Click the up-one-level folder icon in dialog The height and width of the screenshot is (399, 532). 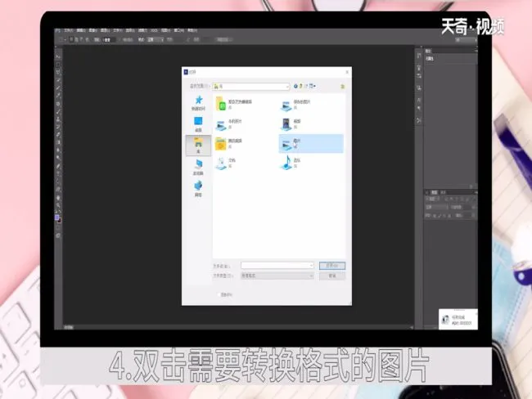point(300,86)
